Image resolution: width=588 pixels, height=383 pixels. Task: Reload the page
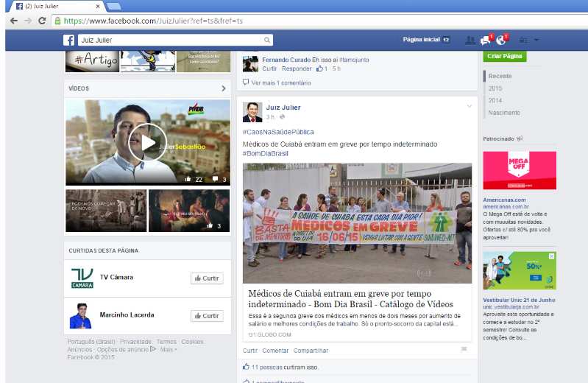tap(42, 21)
